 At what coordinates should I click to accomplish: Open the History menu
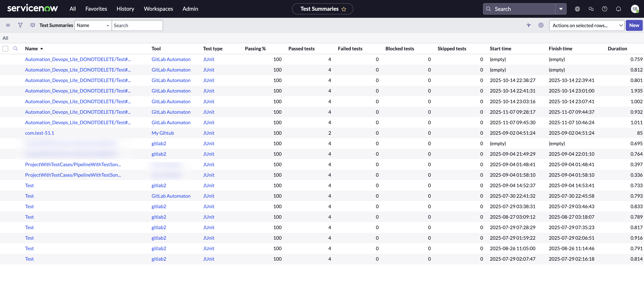click(125, 9)
